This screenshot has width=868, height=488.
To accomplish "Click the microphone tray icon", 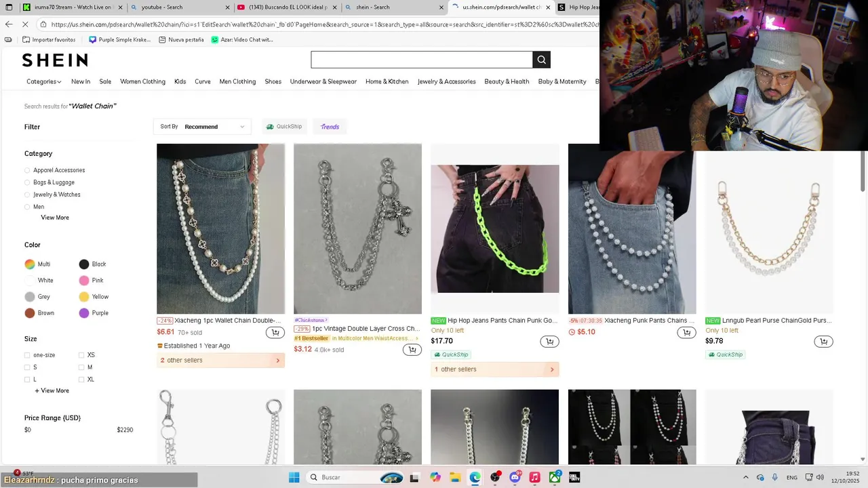I will click(x=775, y=477).
